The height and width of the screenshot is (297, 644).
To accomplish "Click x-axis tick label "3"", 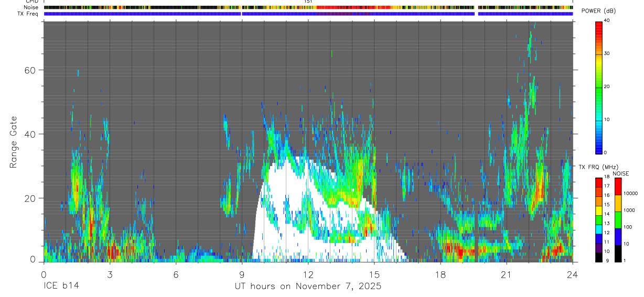I will pos(110,274).
